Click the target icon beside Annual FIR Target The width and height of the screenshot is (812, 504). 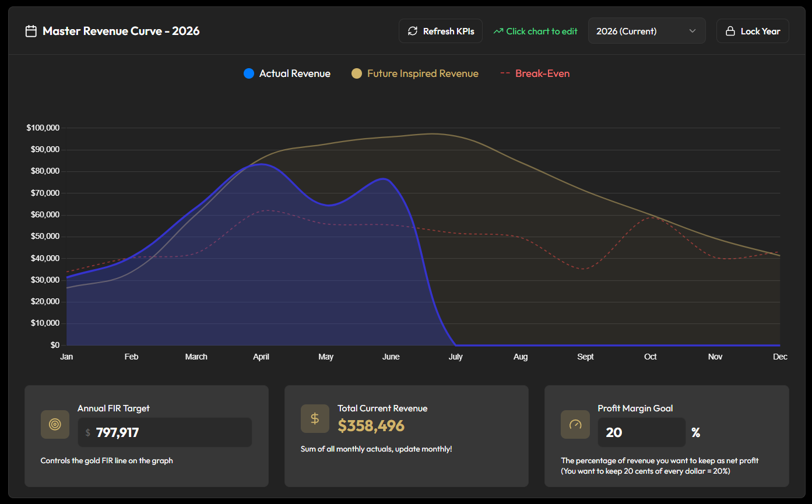tap(55, 424)
